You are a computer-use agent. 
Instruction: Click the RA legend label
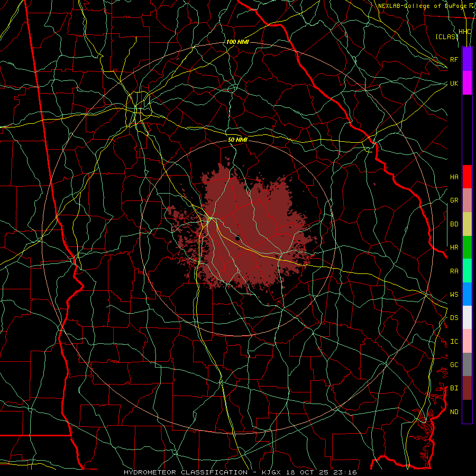coord(454,271)
